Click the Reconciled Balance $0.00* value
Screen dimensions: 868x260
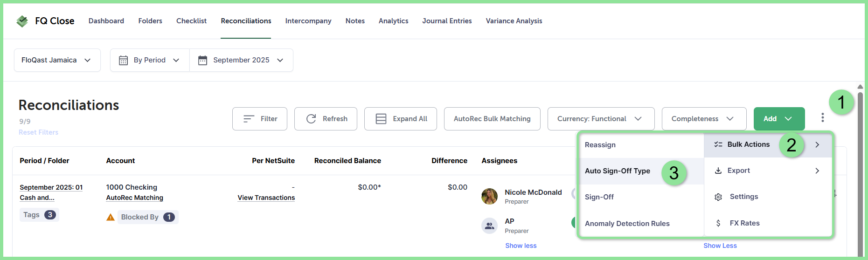click(x=369, y=187)
